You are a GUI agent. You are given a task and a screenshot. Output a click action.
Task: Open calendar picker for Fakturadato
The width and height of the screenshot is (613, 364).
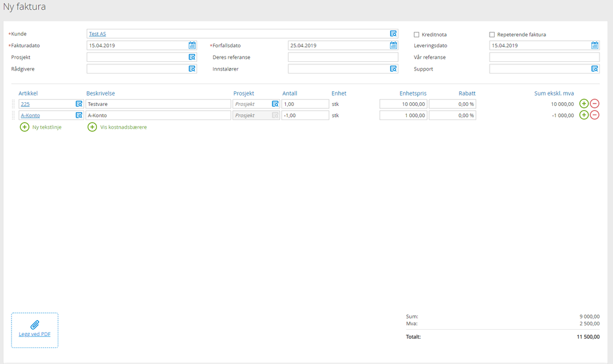192,45
